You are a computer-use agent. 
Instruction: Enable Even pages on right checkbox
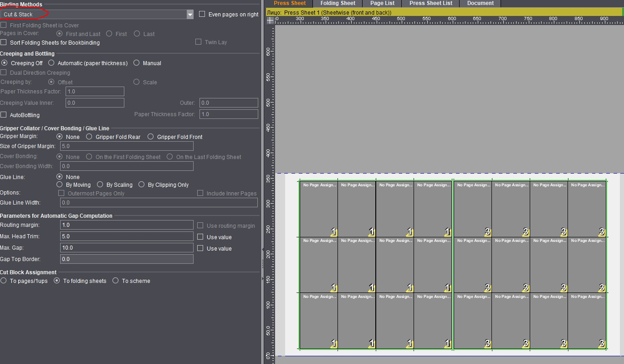202,14
